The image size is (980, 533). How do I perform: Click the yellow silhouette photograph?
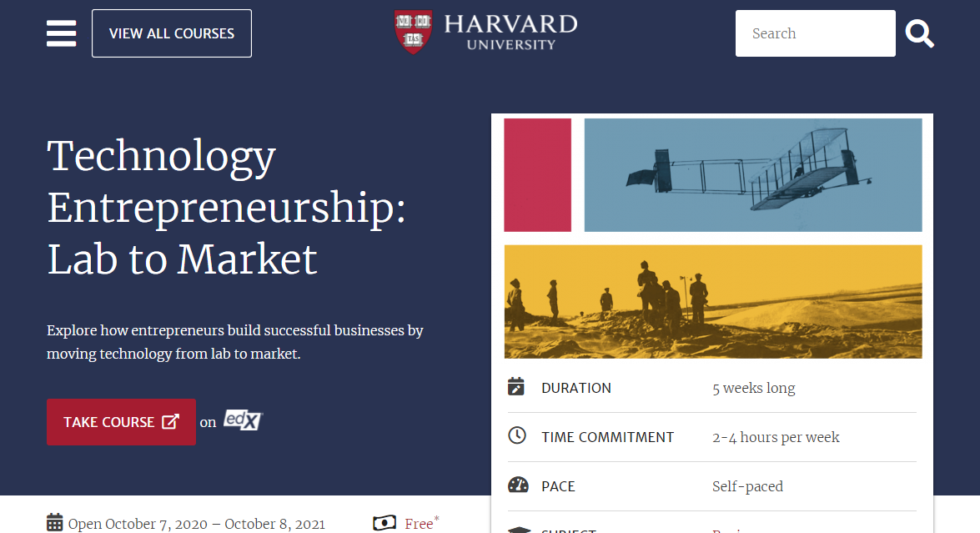pos(711,301)
